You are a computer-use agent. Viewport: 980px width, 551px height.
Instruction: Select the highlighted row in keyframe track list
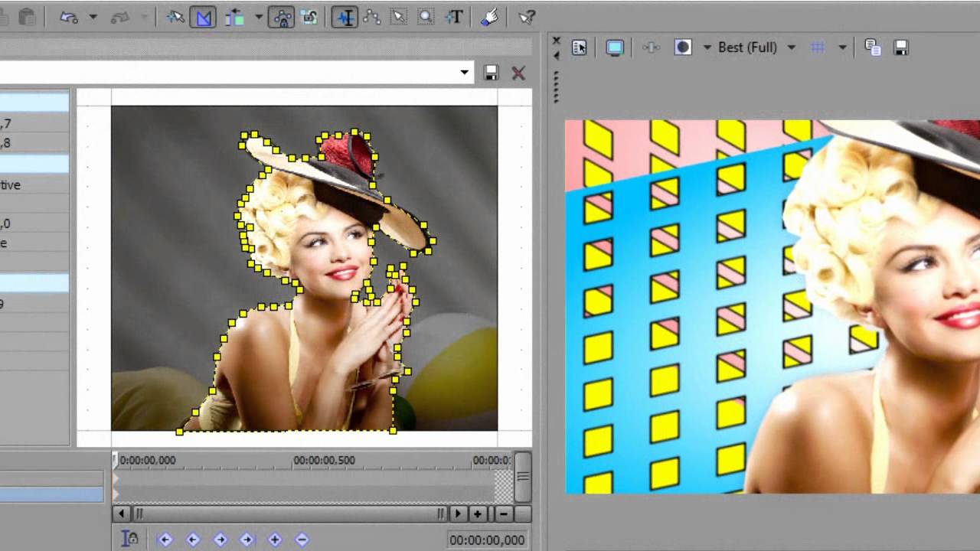coord(51,494)
